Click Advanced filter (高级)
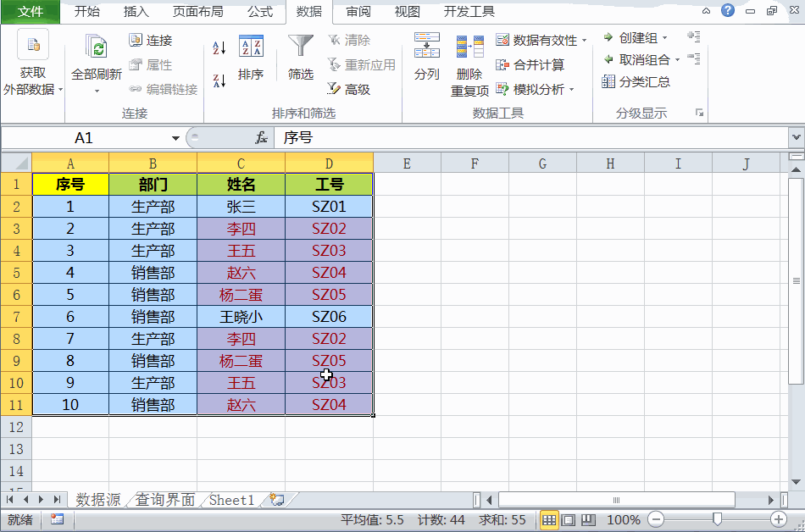 349,89
